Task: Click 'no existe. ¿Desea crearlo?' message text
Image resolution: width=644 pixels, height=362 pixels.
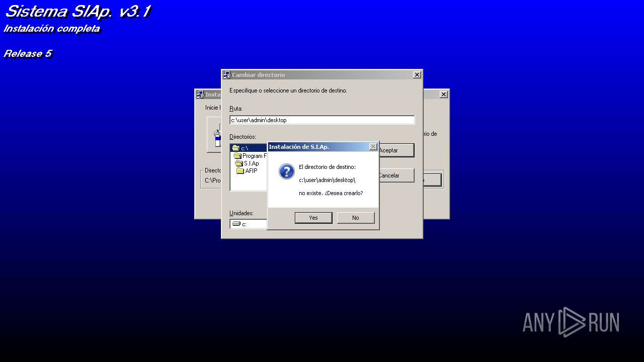Action: [x=331, y=193]
